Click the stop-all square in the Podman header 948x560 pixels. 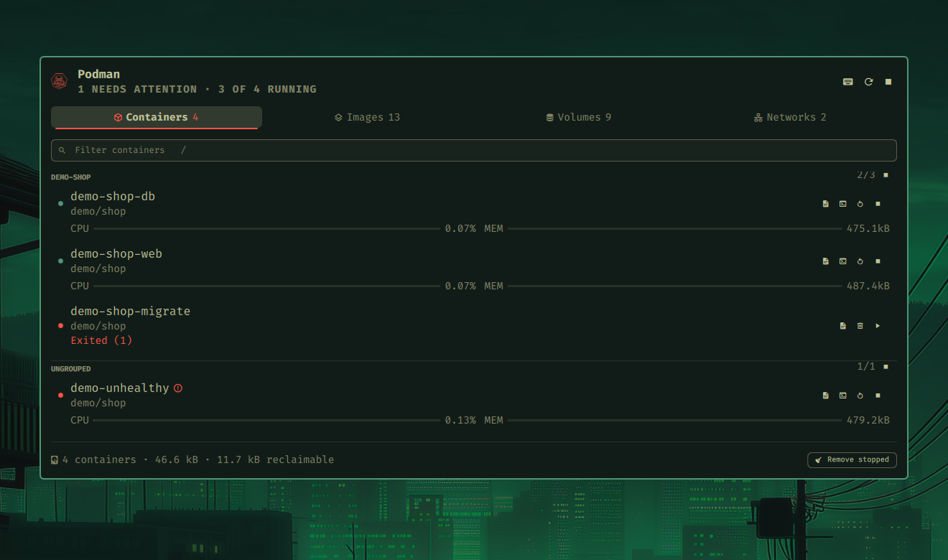pyautogui.click(x=888, y=82)
